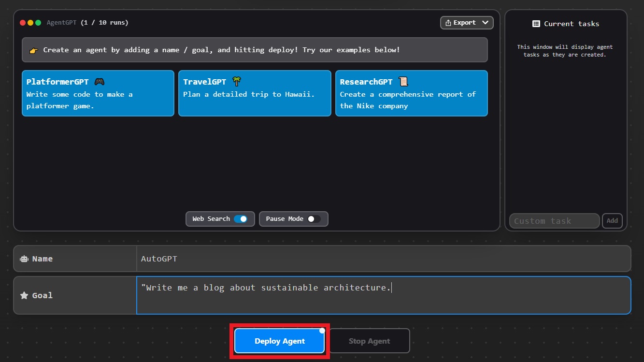Screen dimensions: 644x362
Task: Toggle the Pause Mode switch
Action: [314, 219]
